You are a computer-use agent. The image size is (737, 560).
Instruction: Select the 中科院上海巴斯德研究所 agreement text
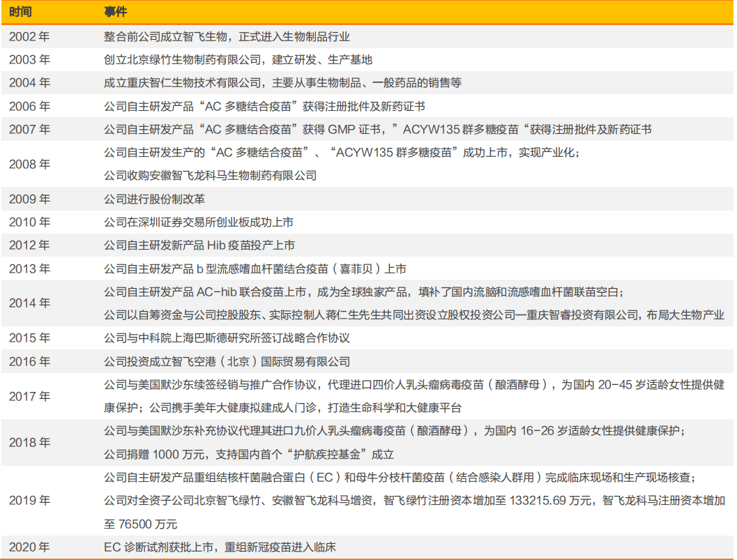coord(227,338)
